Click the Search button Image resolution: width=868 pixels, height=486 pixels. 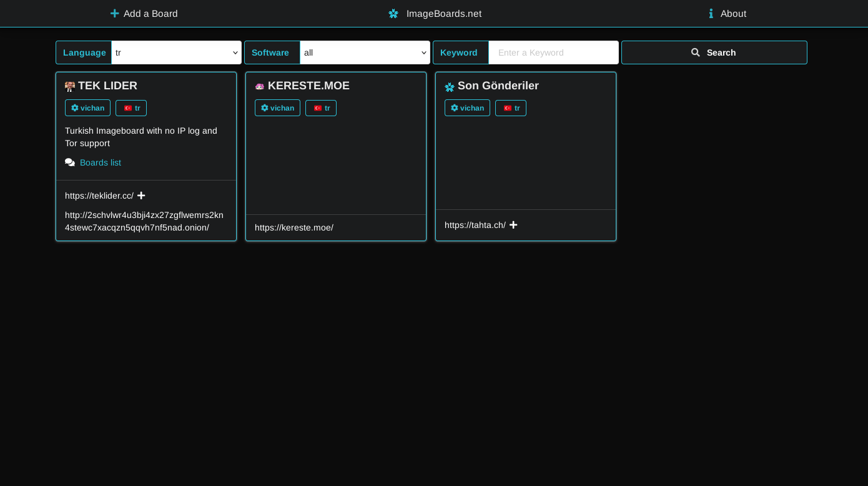click(x=714, y=52)
